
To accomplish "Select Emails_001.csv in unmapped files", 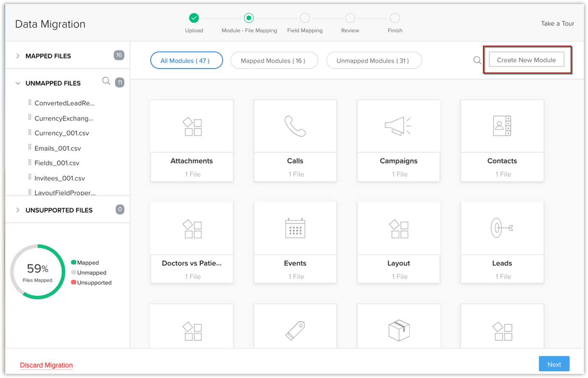I will click(58, 148).
